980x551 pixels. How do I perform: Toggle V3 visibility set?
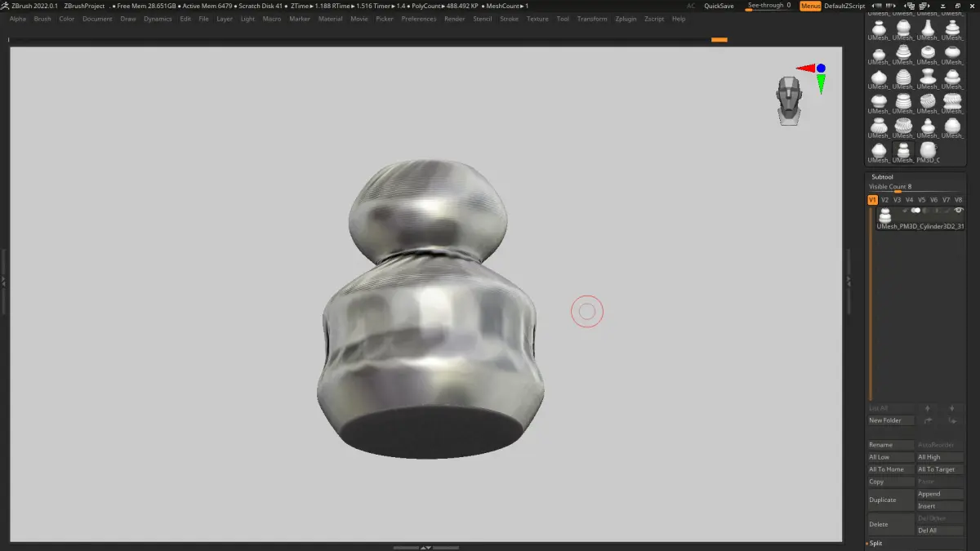coord(898,200)
